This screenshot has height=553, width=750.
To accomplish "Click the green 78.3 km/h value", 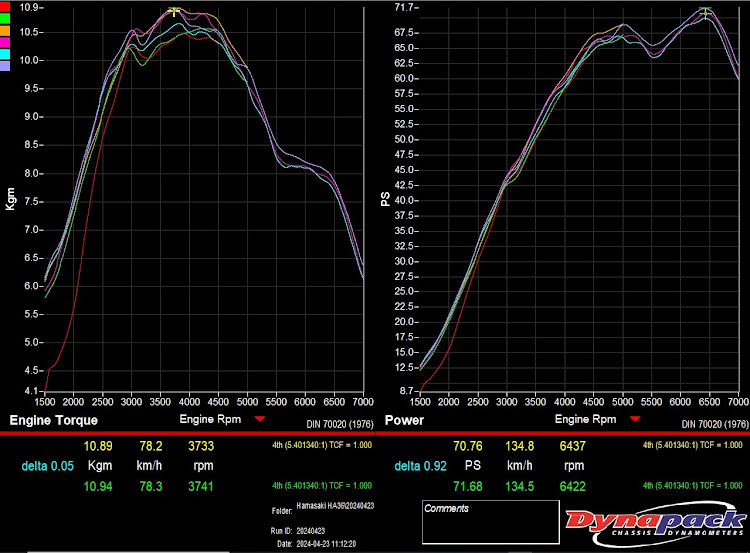I will coord(151,487).
